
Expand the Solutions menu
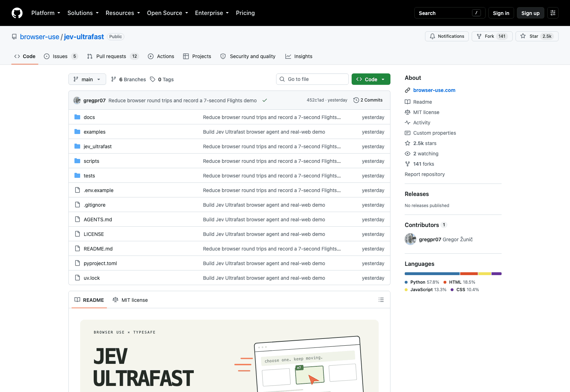coord(83,13)
